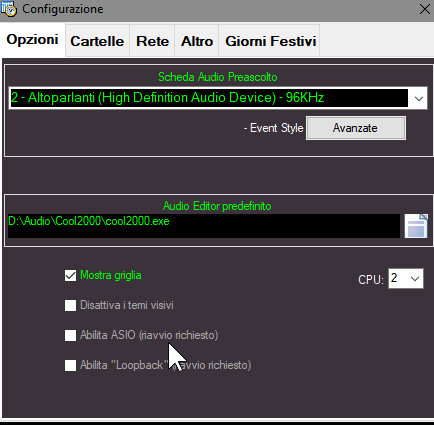The width and height of the screenshot is (434, 425).
Task: Click the browse file icon for Audio Editor
Action: coord(416,226)
